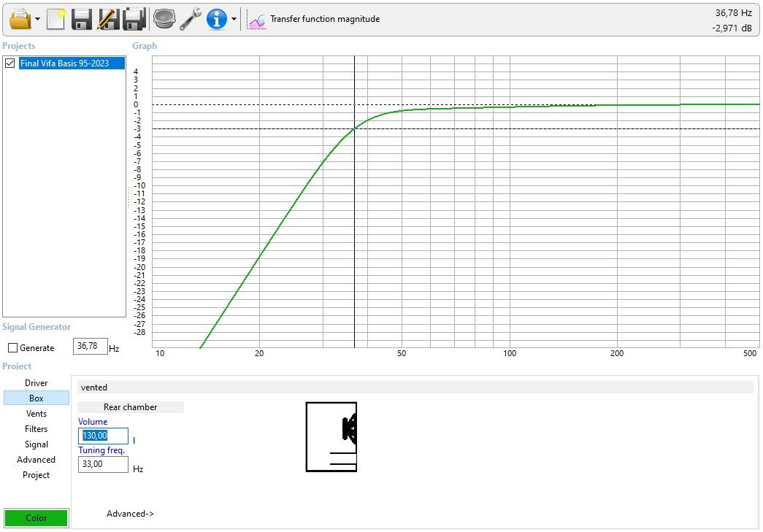Toggle the Final Vifa Basis 95-2023 checkbox
Viewport: 763px width, 532px height.
click(x=9, y=63)
